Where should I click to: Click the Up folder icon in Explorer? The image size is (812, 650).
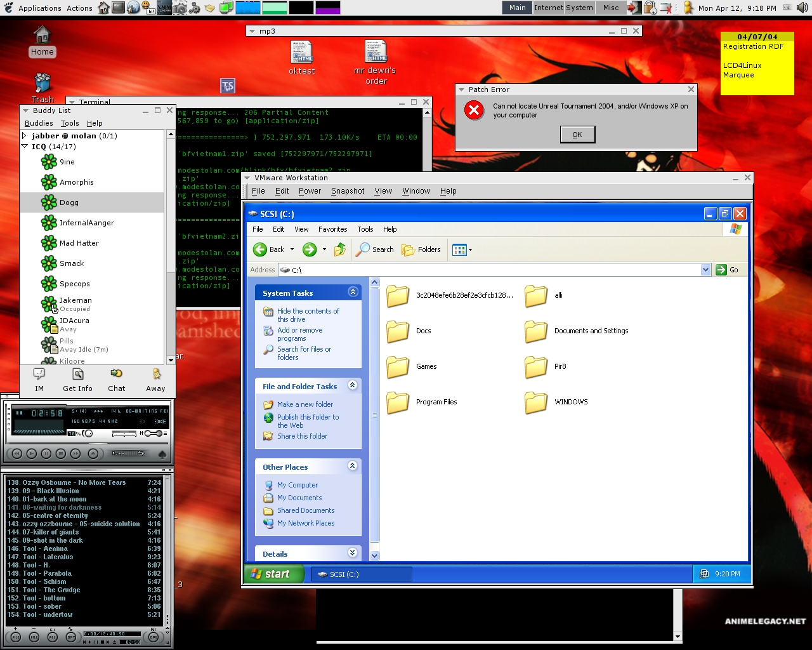coord(341,249)
